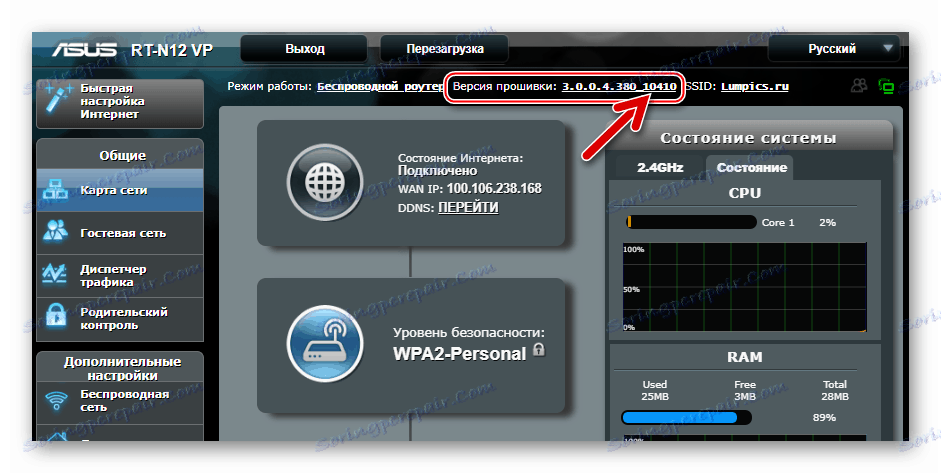
Task: Switch to the Состояние tab
Action: pos(751,168)
